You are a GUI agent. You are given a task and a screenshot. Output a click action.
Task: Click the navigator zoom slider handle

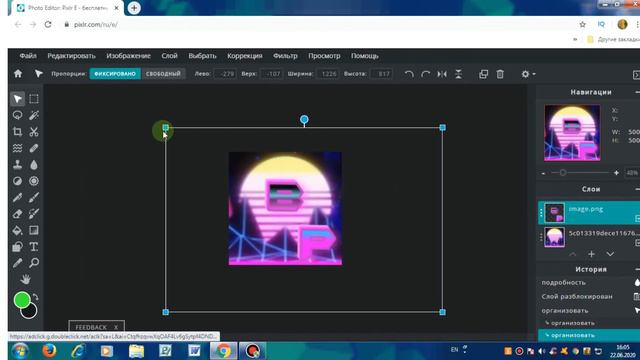(x=563, y=173)
